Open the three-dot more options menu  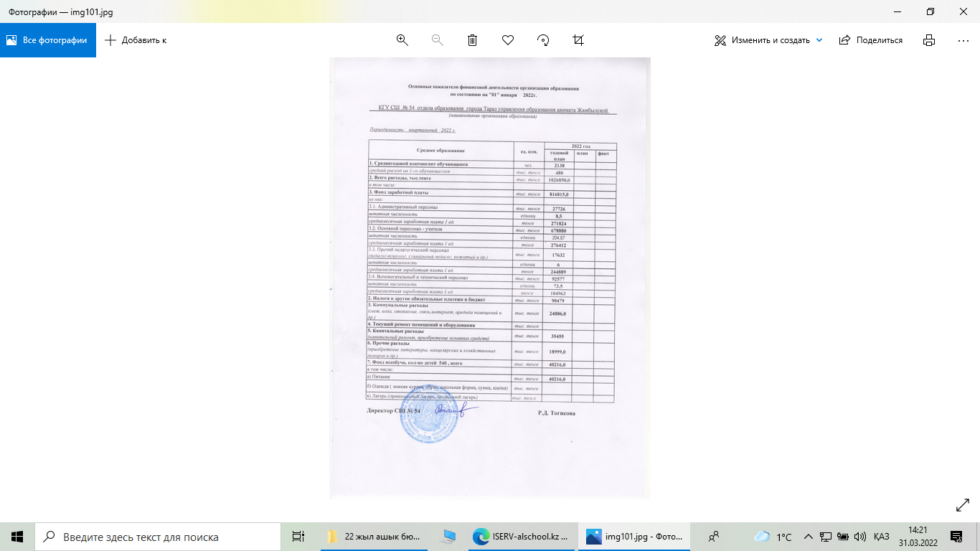(963, 40)
